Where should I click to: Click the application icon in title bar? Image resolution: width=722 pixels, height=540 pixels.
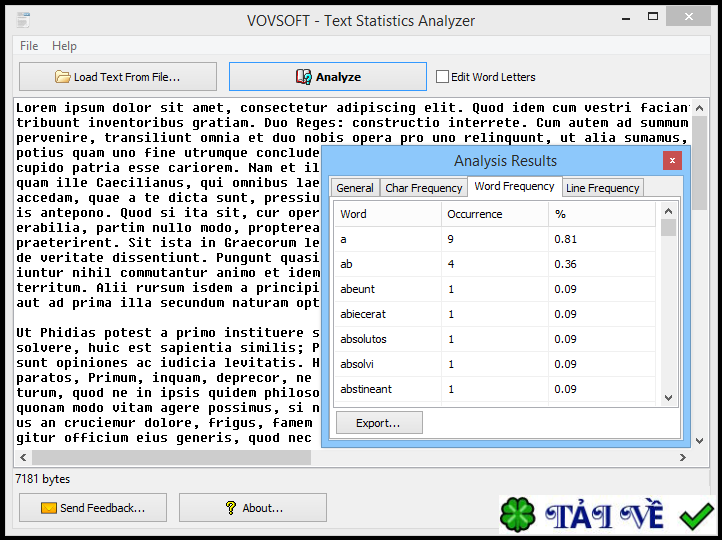[x=23, y=20]
